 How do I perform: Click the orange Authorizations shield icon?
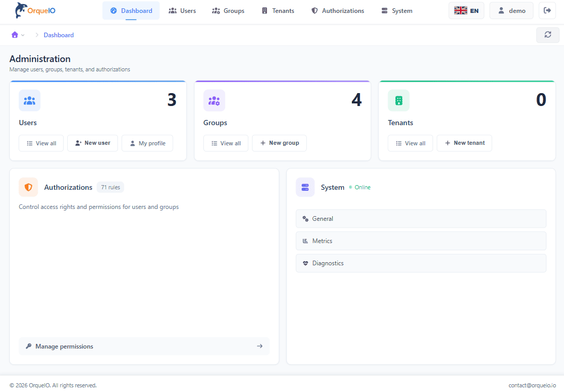point(28,187)
